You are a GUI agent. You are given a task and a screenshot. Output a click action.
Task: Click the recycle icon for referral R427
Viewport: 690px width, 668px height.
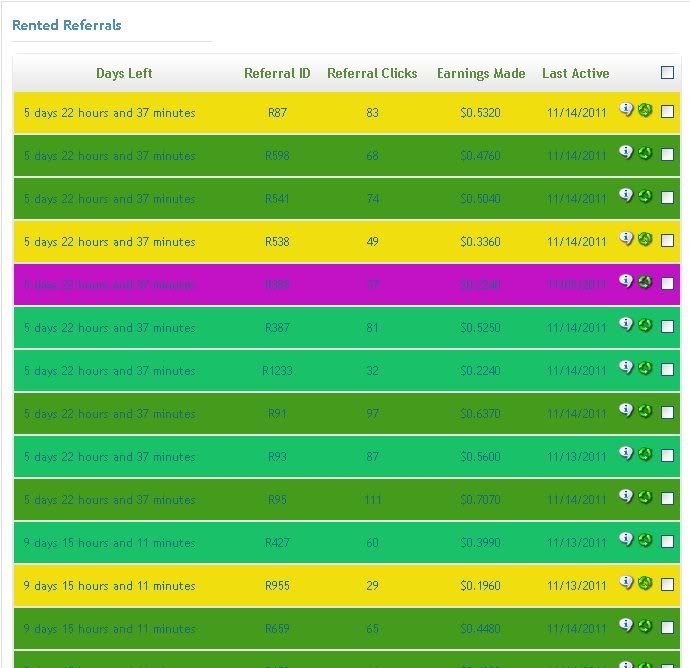645,540
